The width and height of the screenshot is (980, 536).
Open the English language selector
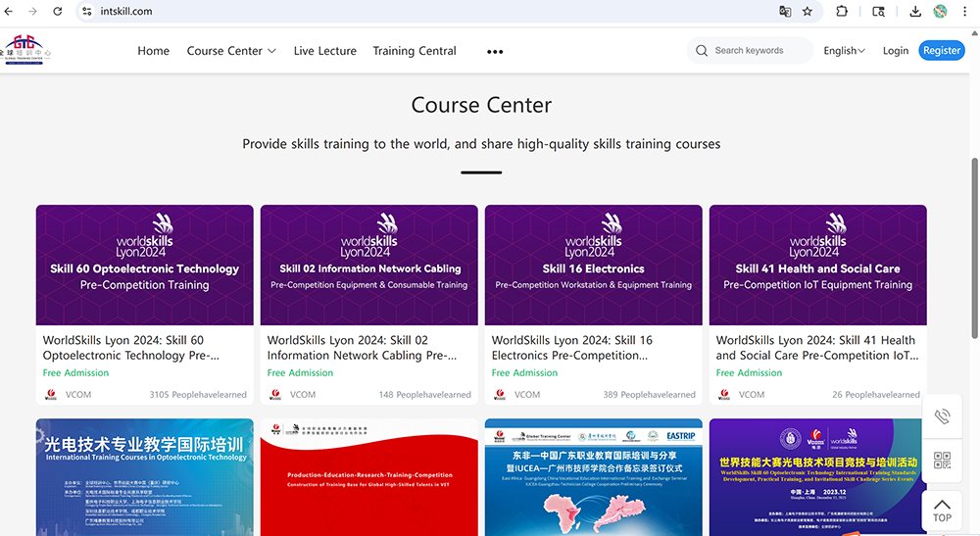pyautogui.click(x=844, y=51)
